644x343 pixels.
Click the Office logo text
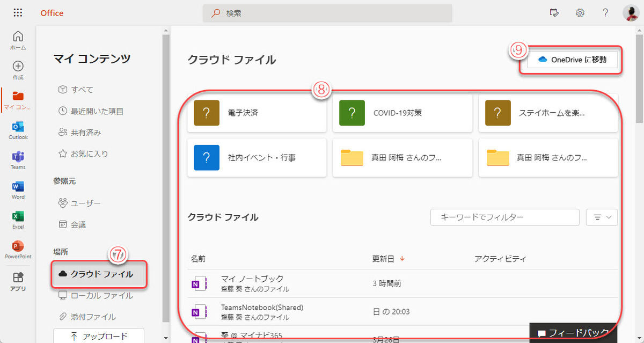(x=52, y=13)
